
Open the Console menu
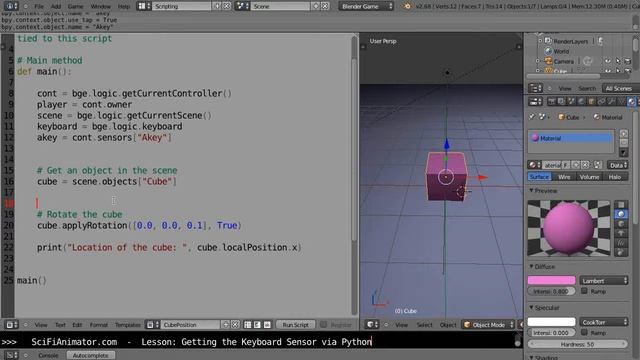click(x=48, y=356)
